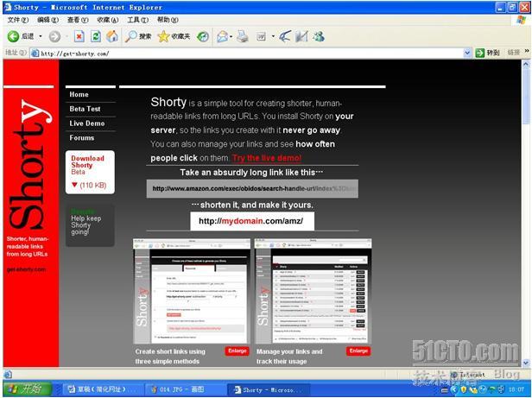Click the Windows flag logo in menu bar
Image resolution: width=532 pixels, height=398 pixels.
point(521,20)
